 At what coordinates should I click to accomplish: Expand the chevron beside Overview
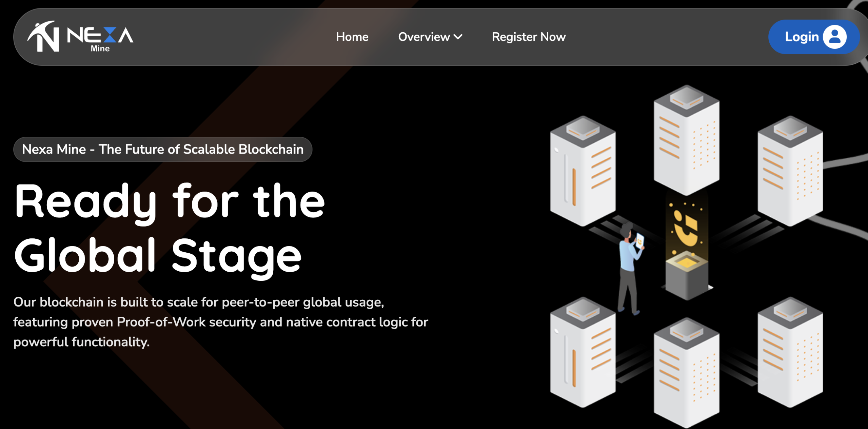click(458, 37)
